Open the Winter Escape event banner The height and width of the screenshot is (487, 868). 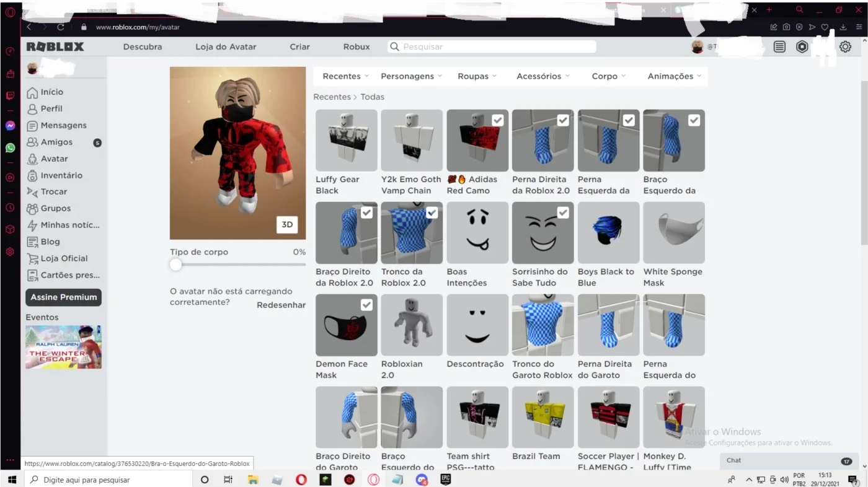[63, 347]
